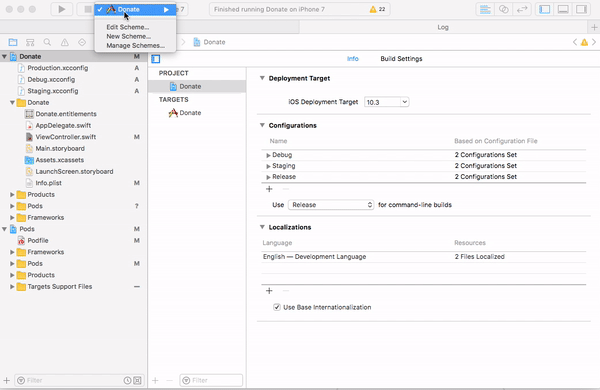Click the targets list filter field
This screenshot has height=390, width=600.
(211, 380)
